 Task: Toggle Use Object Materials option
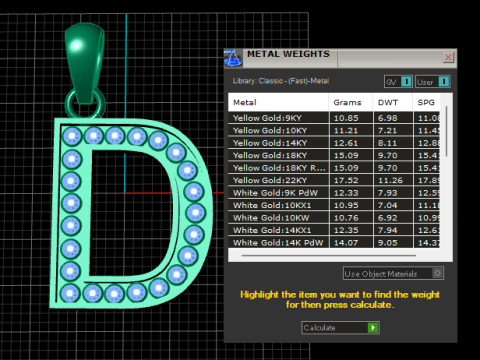coord(393,274)
